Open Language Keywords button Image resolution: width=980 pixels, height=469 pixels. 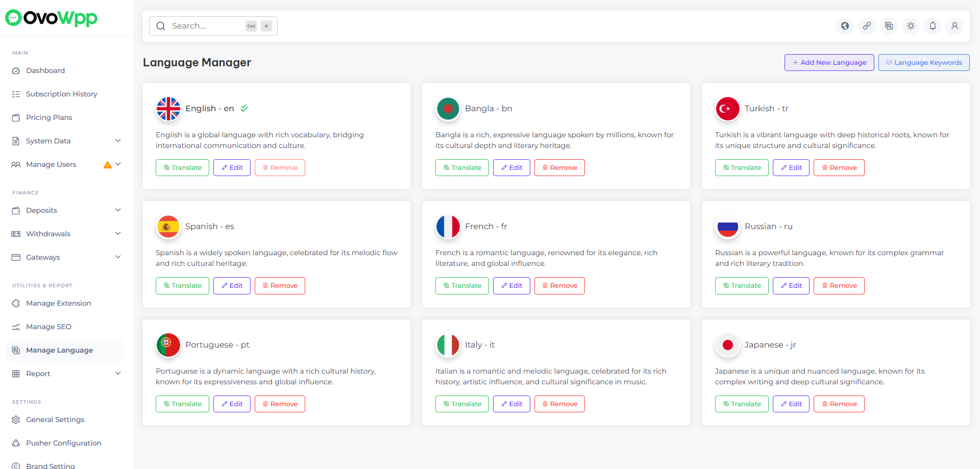923,62
